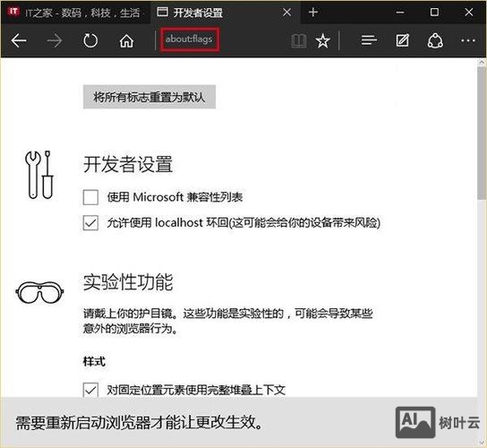
Task: Click the 开发者设置 heading text
Action: pos(128,164)
